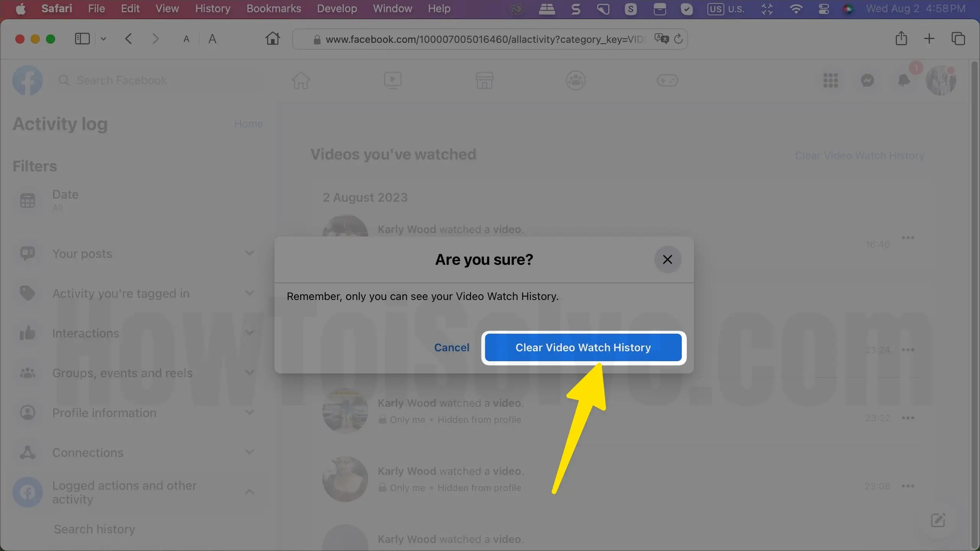
Task: Open the notifications bell
Action: 904,80
